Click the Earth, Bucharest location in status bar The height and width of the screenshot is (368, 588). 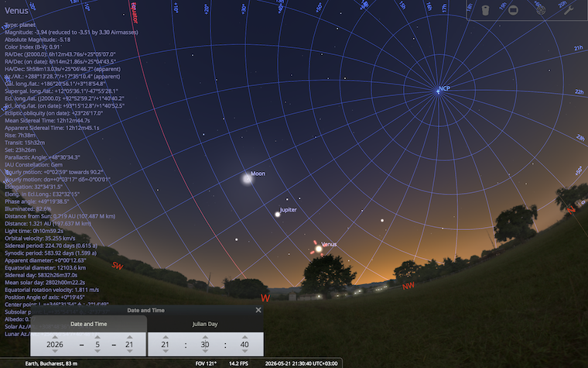51,363
